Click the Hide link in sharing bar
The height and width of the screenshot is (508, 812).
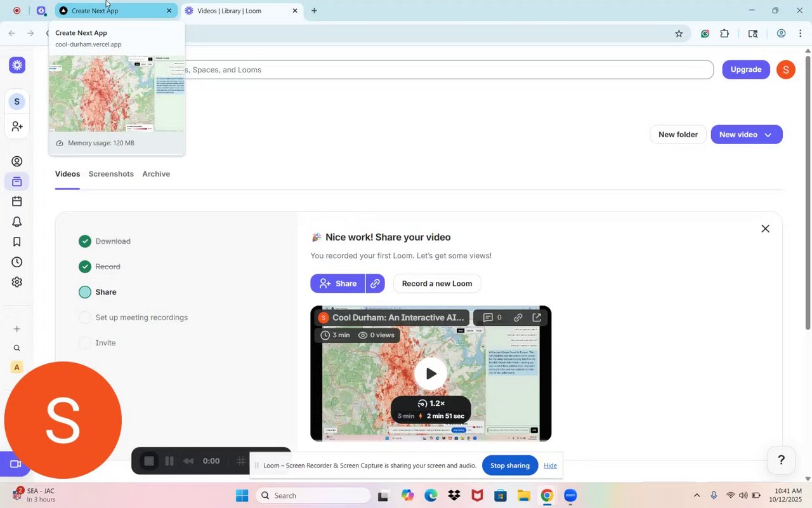tap(550, 465)
